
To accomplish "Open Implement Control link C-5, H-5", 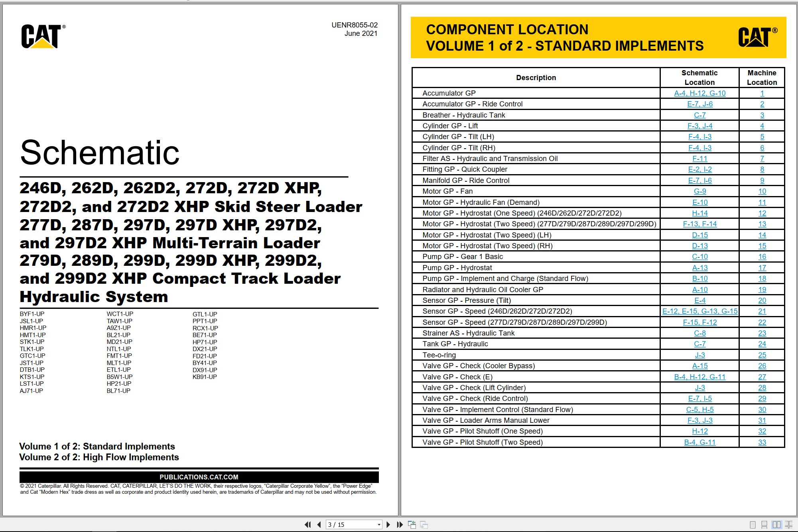I will (x=699, y=410).
